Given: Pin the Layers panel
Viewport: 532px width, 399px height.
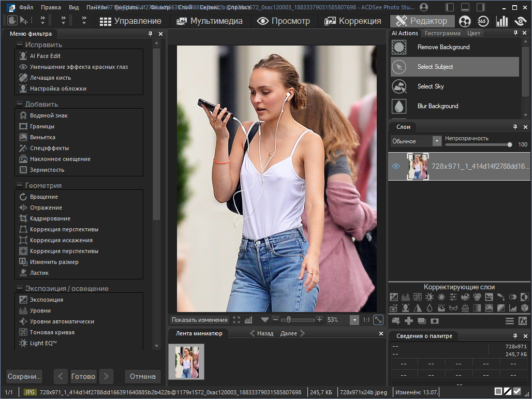Looking at the screenshot, I should tap(515, 127).
